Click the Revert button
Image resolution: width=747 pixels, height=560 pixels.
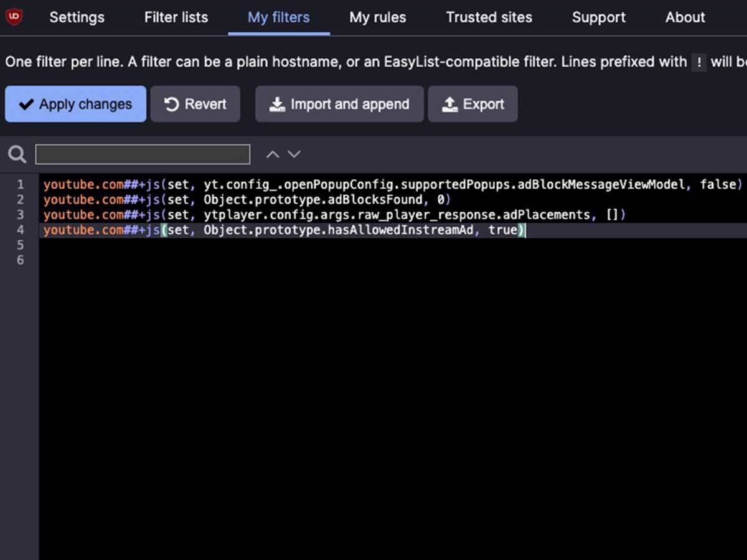(x=195, y=104)
